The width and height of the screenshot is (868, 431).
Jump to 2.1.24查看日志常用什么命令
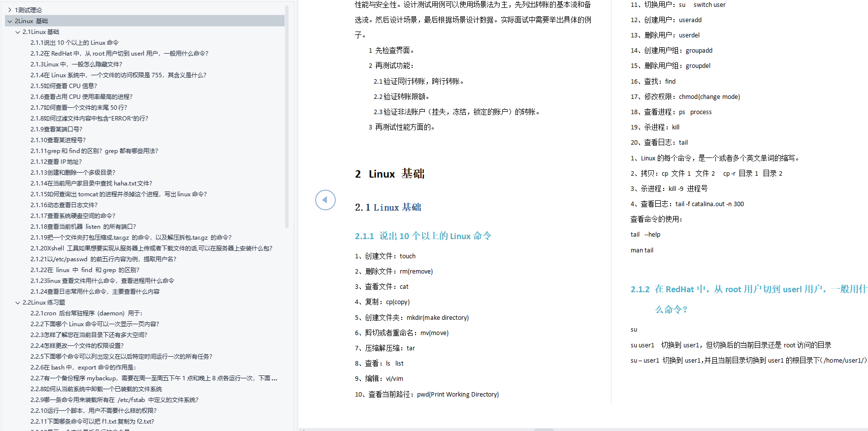pyautogui.click(x=95, y=291)
